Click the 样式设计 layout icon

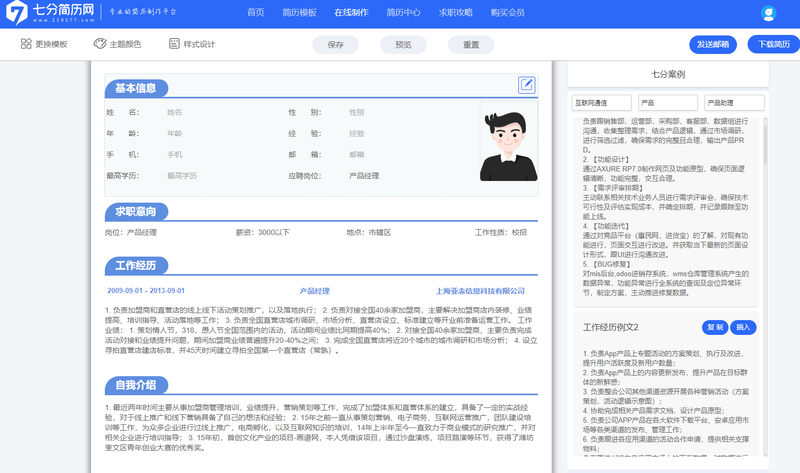[x=174, y=44]
